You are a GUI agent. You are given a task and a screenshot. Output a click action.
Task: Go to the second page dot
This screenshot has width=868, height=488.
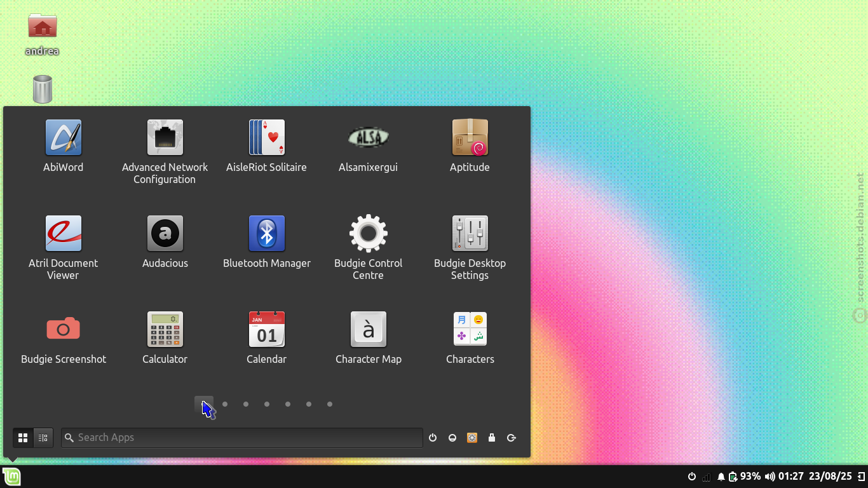225,404
